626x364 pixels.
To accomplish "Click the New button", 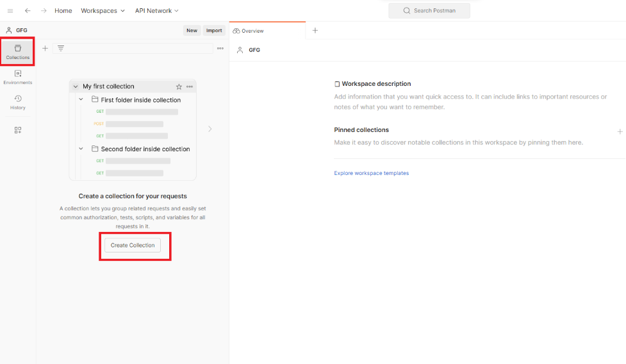I will 192,30.
